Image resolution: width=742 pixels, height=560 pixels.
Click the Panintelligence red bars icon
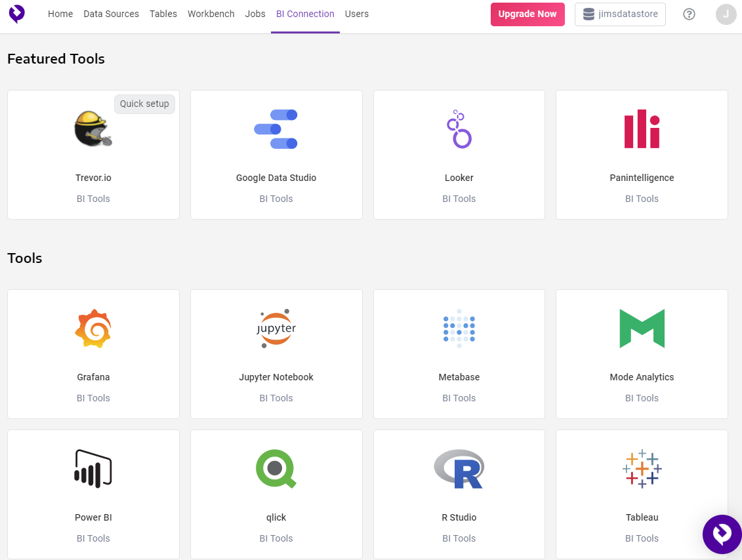pos(642,129)
